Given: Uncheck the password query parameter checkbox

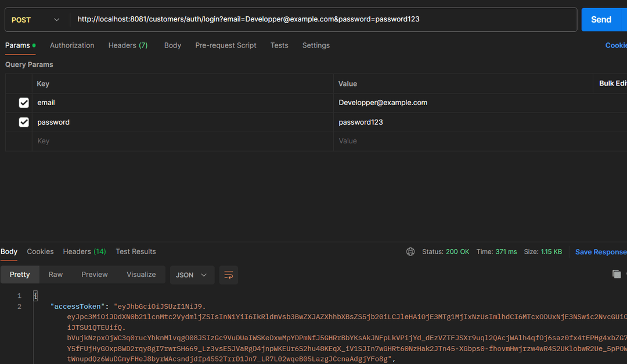Looking at the screenshot, I should tap(24, 122).
